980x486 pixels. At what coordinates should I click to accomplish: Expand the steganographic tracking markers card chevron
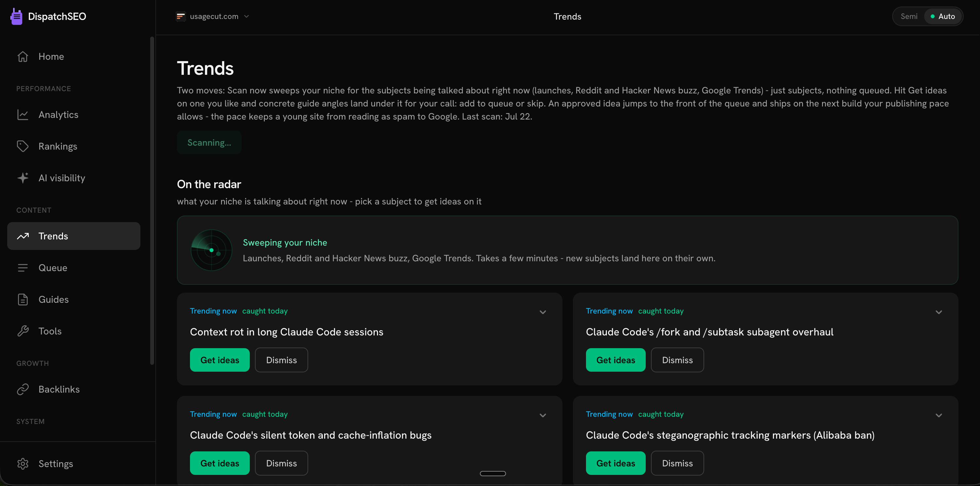[939, 415]
